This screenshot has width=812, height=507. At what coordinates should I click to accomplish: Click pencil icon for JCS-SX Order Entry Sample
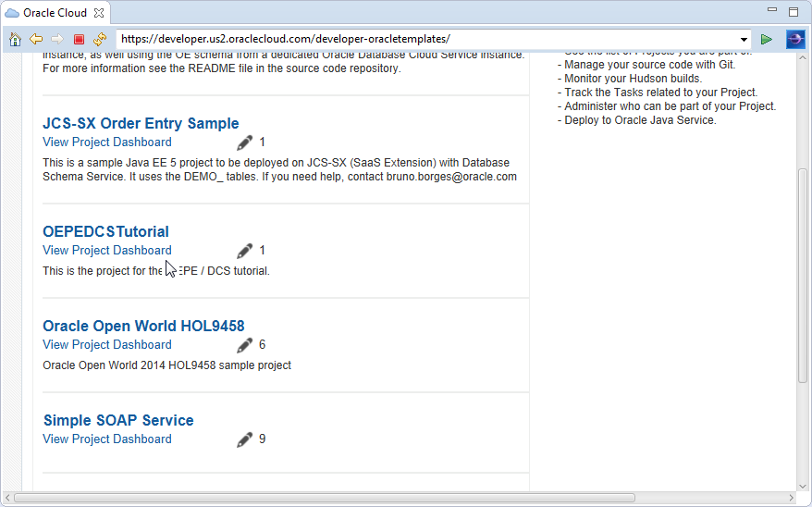(x=244, y=142)
